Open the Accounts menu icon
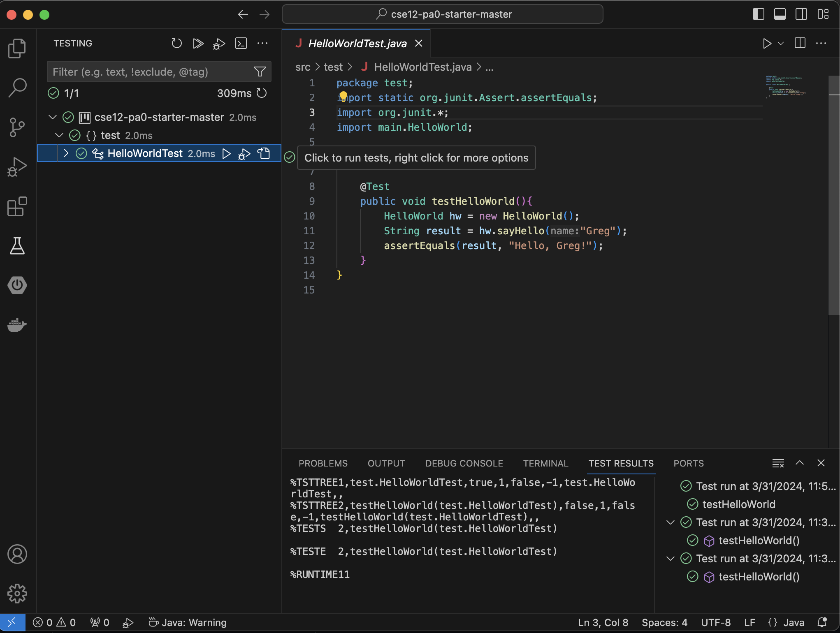The image size is (840, 633). coord(17,554)
